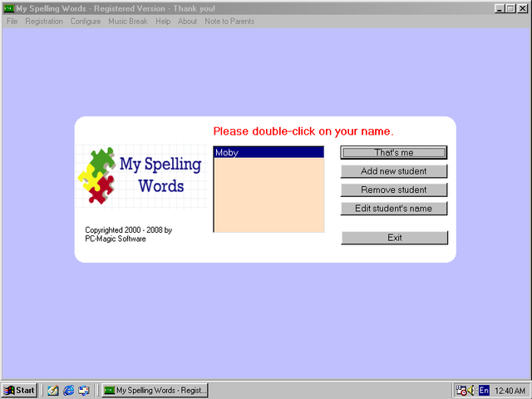
Task: Close the My Spelling Words window
Action: click(x=523, y=8)
